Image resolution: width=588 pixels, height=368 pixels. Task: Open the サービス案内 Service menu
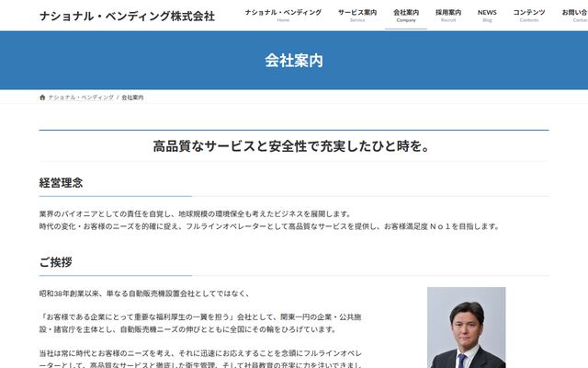tap(357, 16)
